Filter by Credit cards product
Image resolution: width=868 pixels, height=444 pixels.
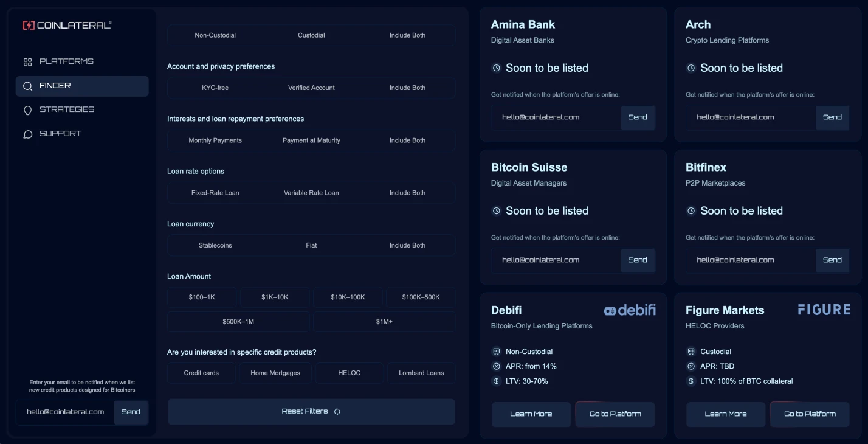click(x=201, y=373)
